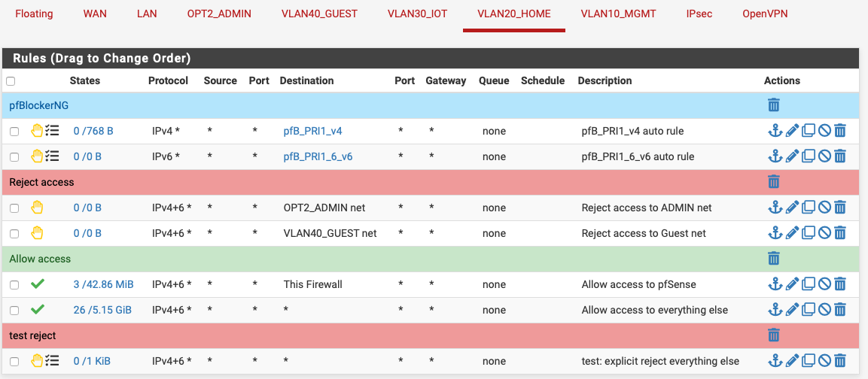Click anchor icon on Reject access to Guest net row
The height and width of the screenshot is (379, 868).
[x=775, y=233]
